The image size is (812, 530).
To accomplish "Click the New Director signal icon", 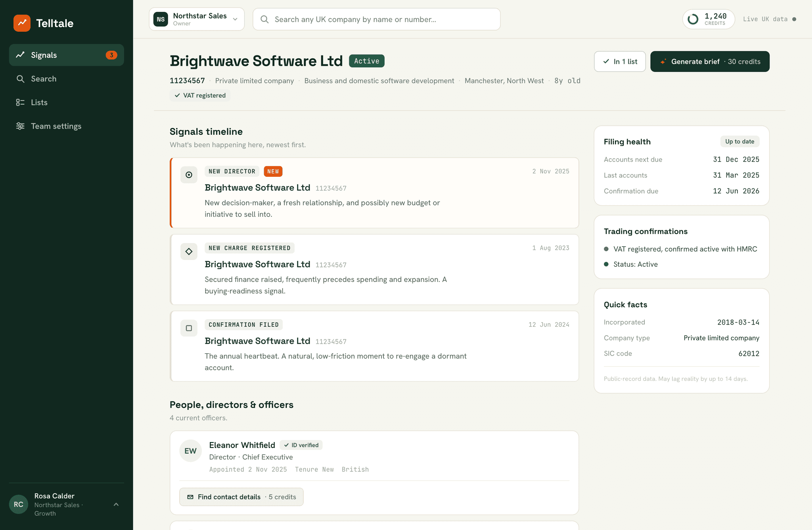I will [x=189, y=175].
